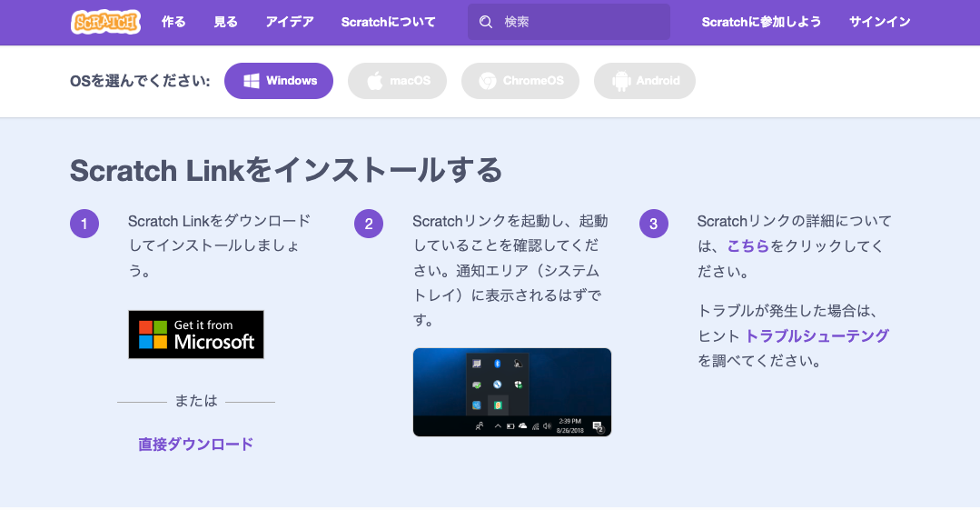Click text Scratch Linkをダウンロード
Image resolution: width=980 pixels, height=510 pixels.
[220, 221]
